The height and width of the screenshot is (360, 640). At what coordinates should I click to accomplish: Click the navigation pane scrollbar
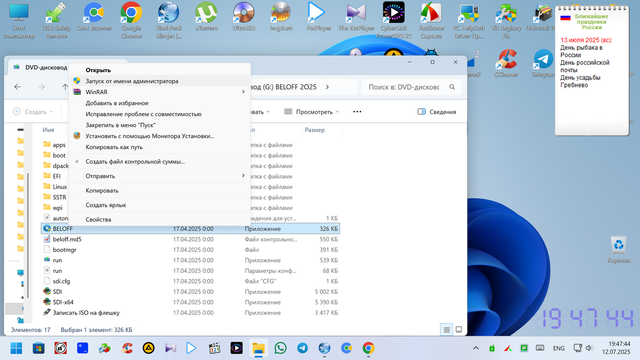pyautogui.click(x=28, y=235)
